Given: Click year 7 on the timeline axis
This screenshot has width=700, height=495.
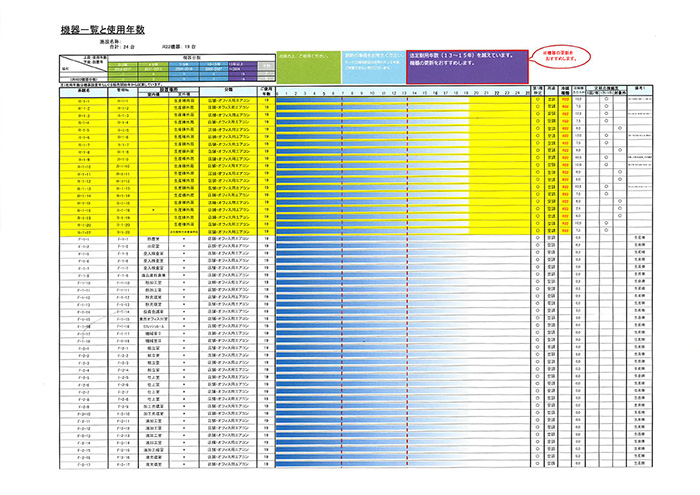Looking at the screenshot, I should (342, 93).
